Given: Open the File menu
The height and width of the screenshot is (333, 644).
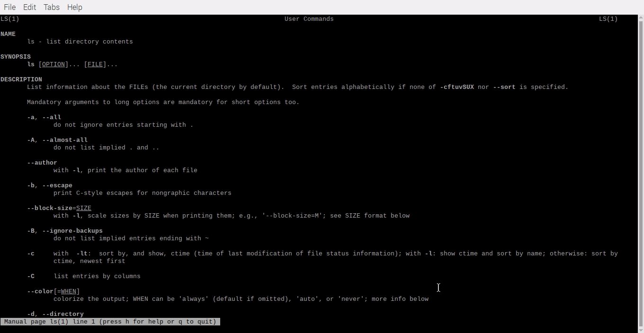Looking at the screenshot, I should click(x=9, y=7).
